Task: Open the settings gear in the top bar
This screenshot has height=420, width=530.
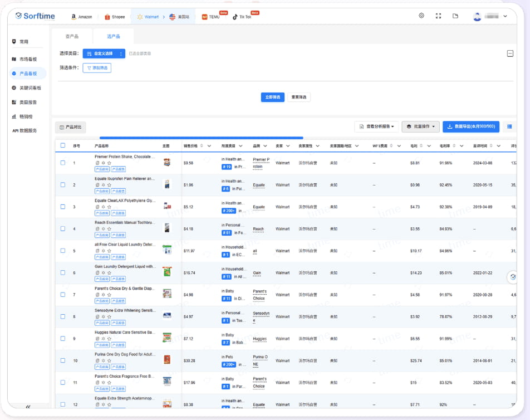Action: click(x=421, y=16)
